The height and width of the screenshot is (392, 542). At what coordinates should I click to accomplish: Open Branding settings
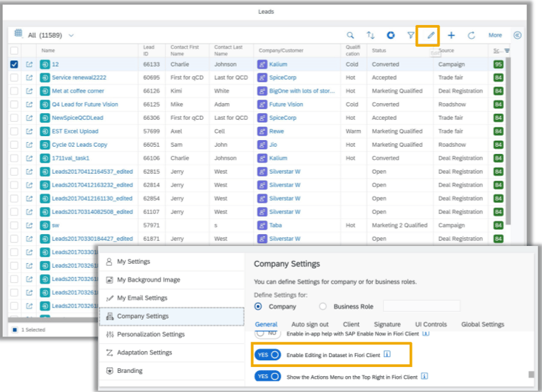click(172, 371)
